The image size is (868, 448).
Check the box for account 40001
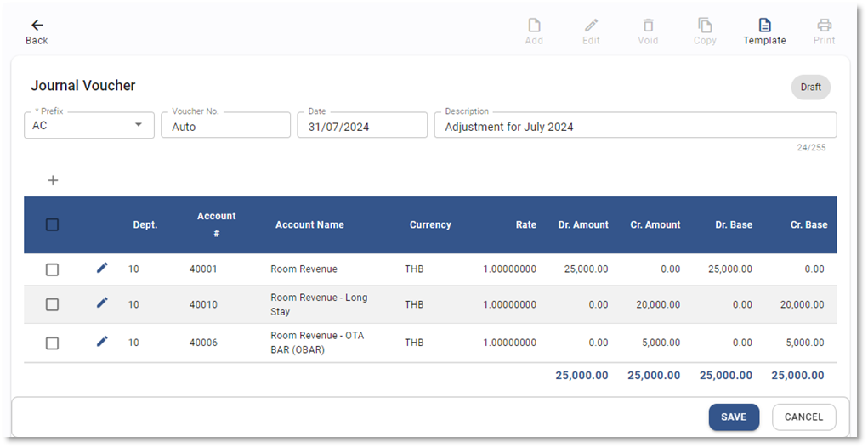(52, 269)
